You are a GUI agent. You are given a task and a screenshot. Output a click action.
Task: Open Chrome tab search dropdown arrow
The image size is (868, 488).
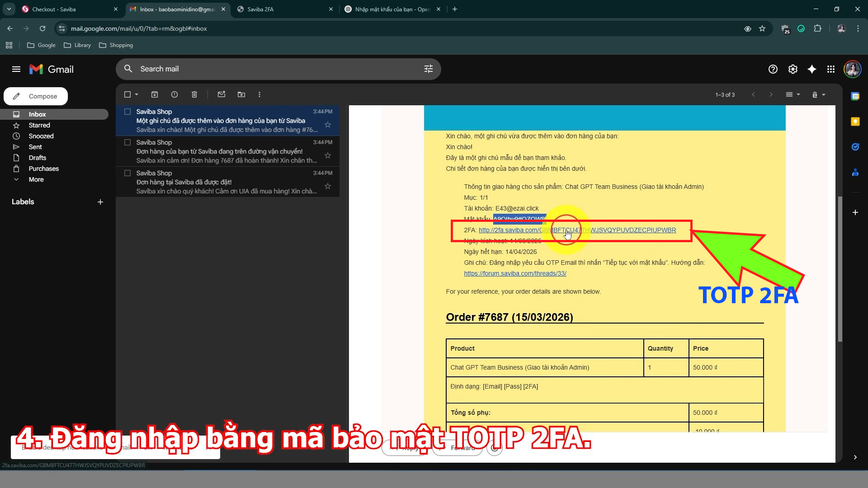pyautogui.click(x=9, y=9)
